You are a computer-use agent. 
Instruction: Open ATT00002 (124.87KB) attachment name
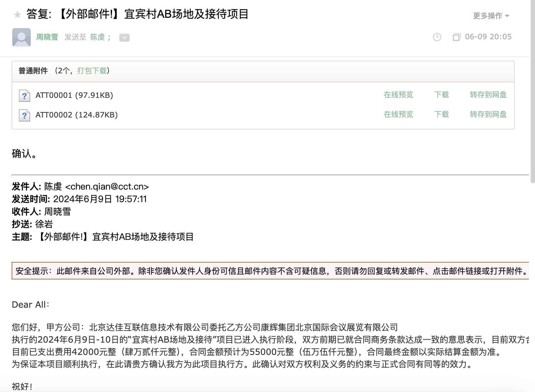76,115
